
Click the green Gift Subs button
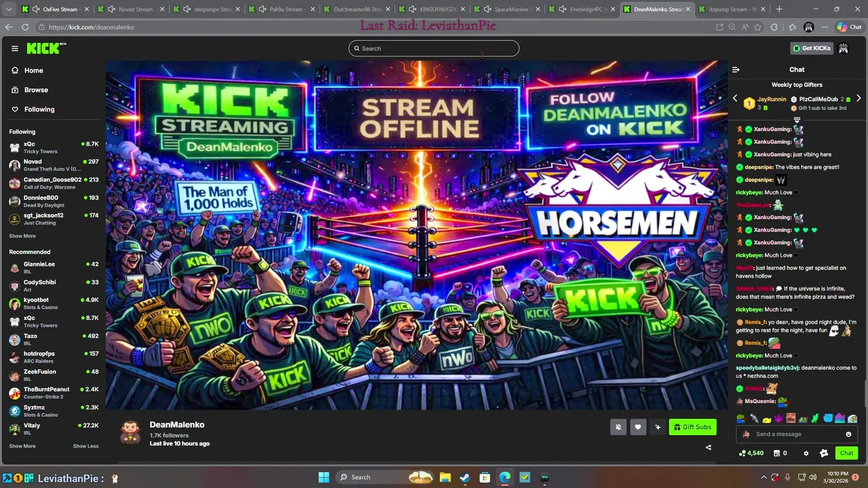[692, 427]
